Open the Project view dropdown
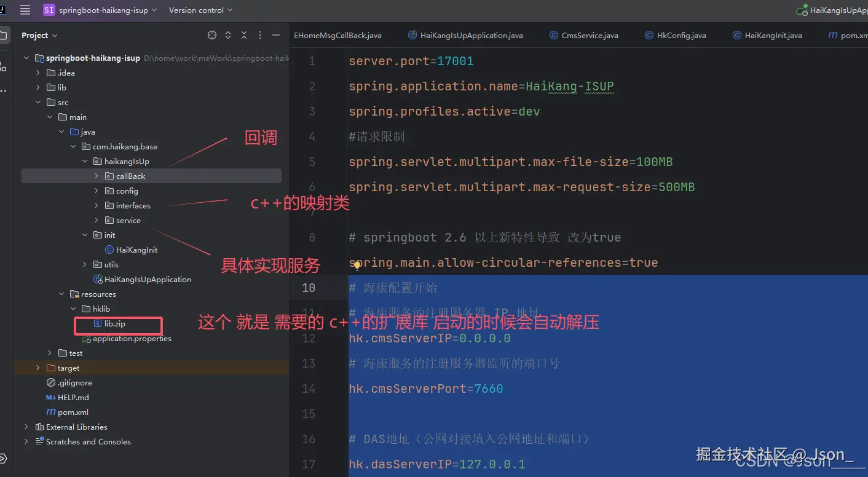This screenshot has width=868, height=477. 39,35
